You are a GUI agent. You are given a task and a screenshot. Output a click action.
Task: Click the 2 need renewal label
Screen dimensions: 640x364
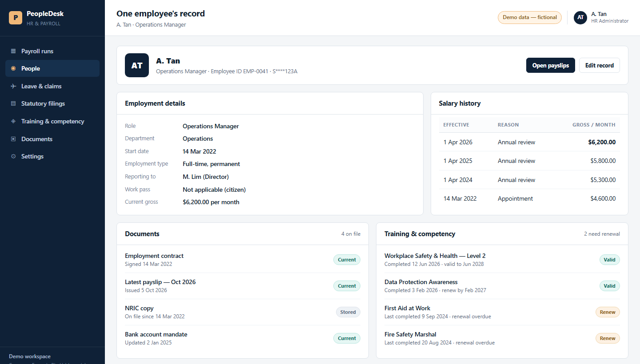602,234
